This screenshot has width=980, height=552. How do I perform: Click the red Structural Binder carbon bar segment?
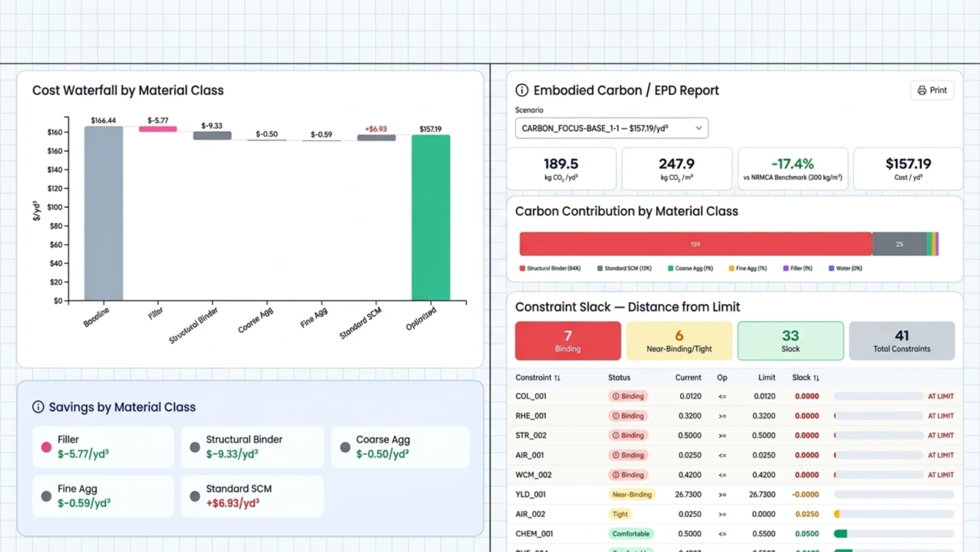click(695, 244)
